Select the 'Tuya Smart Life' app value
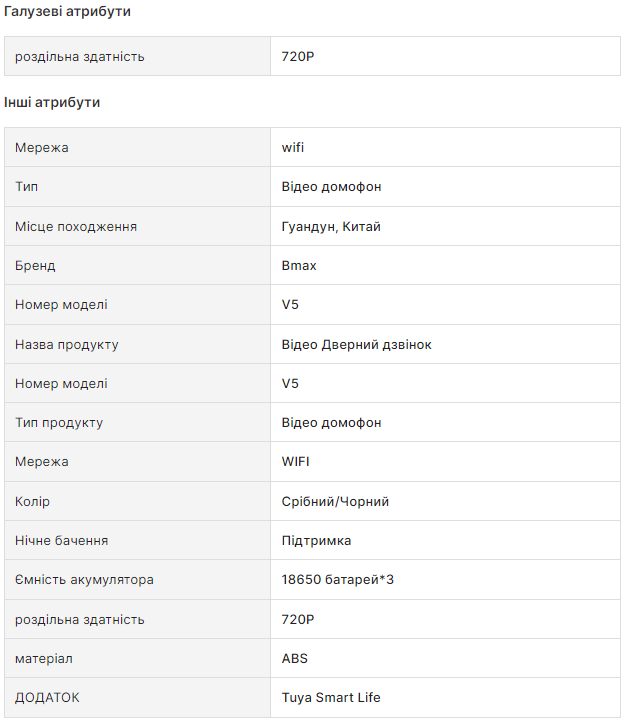Image resolution: width=626 pixels, height=724 pixels. (x=331, y=698)
